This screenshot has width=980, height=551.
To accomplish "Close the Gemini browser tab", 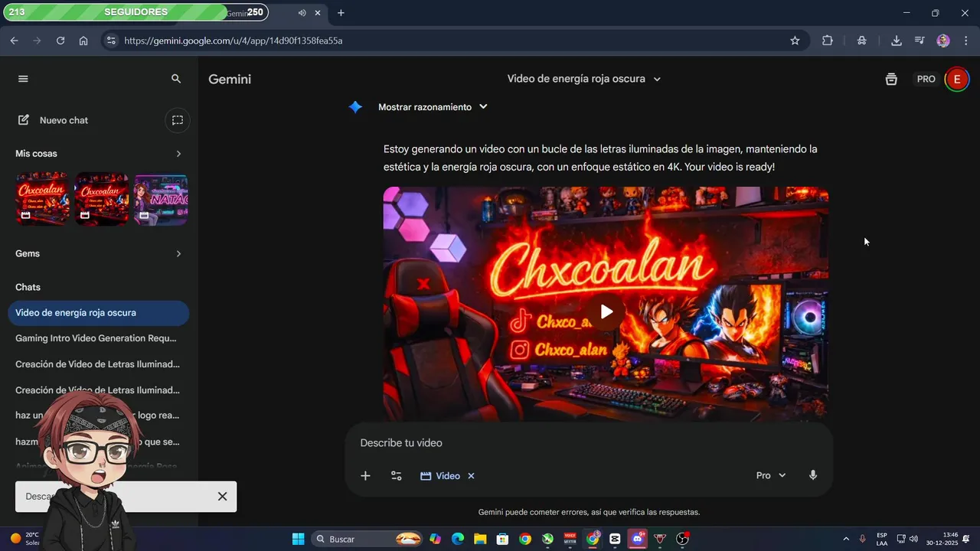I will tap(318, 13).
